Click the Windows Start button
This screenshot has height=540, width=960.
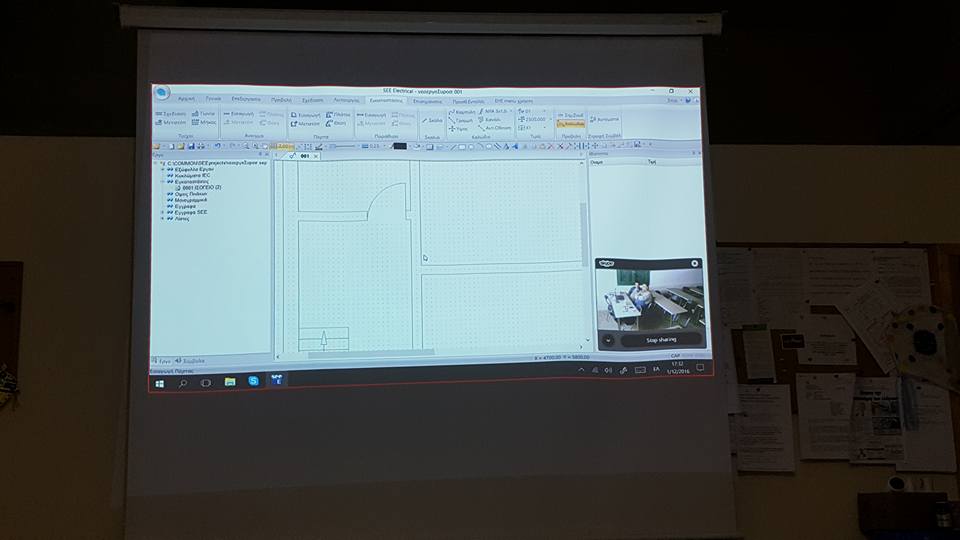coord(160,382)
